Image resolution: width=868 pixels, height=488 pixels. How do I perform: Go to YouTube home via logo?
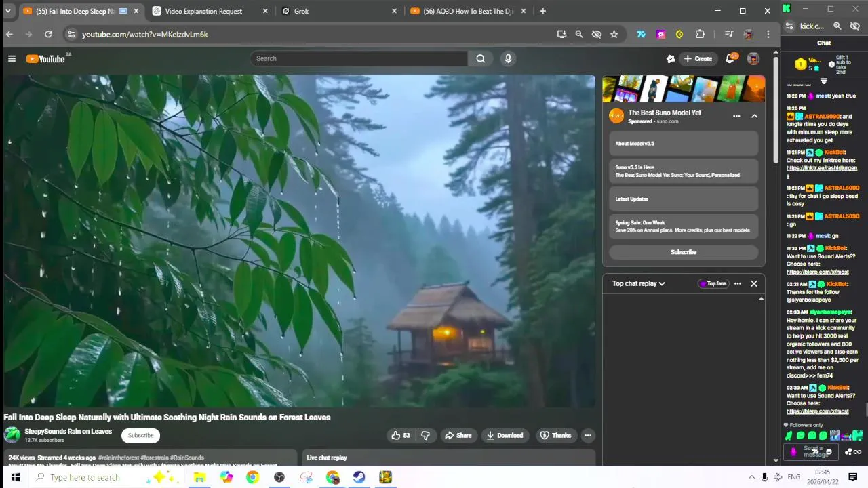pos(47,59)
